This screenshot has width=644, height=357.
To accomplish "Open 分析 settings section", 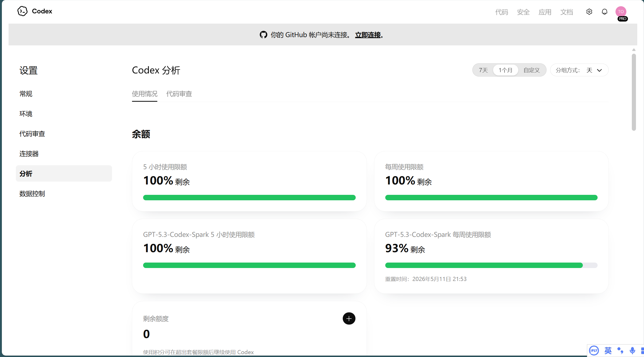I will [64, 174].
